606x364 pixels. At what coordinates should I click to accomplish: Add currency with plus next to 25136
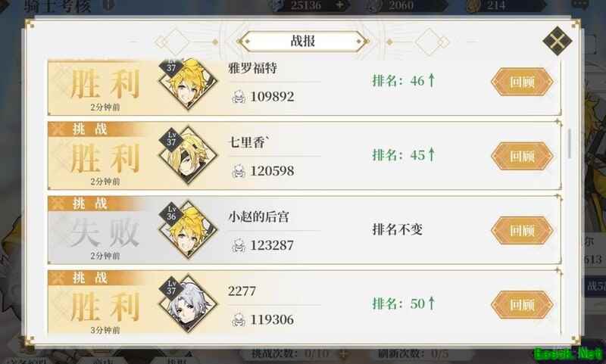click(x=339, y=5)
